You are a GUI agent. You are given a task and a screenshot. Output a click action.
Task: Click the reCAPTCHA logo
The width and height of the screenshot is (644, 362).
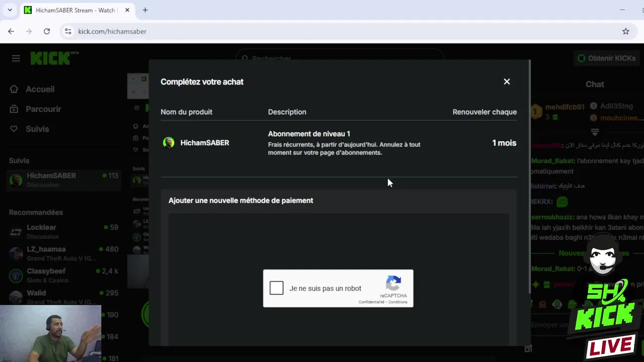click(393, 283)
